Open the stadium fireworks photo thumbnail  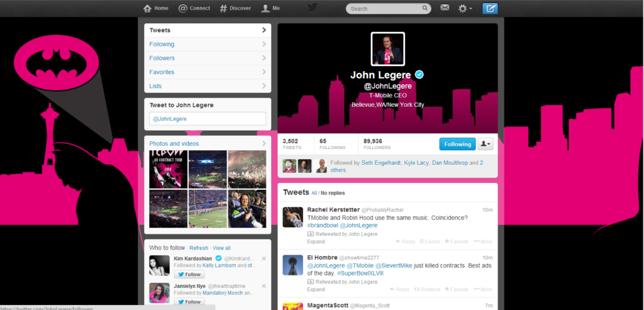(247, 169)
